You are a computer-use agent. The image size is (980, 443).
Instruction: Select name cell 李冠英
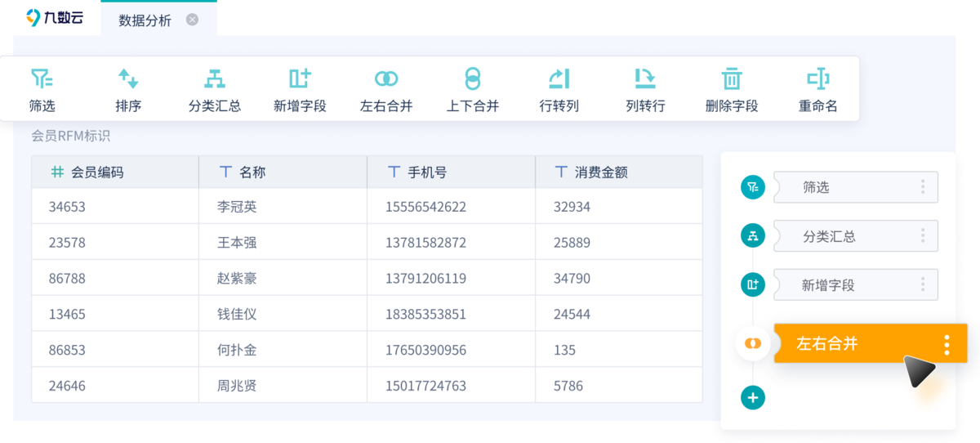283,207
